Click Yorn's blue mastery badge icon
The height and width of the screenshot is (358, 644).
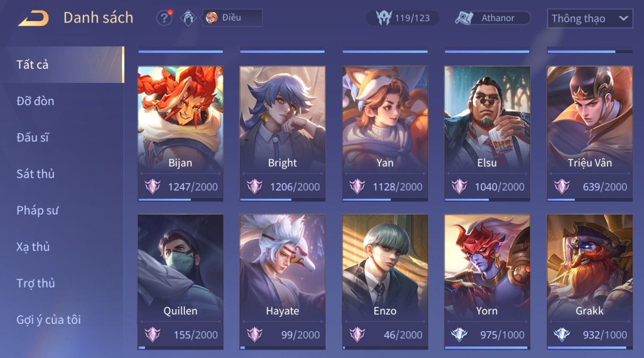click(459, 335)
